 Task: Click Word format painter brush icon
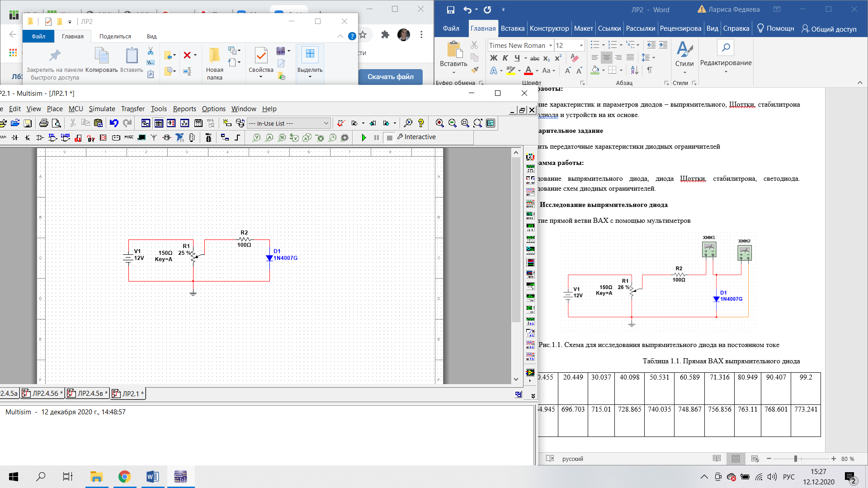[474, 70]
